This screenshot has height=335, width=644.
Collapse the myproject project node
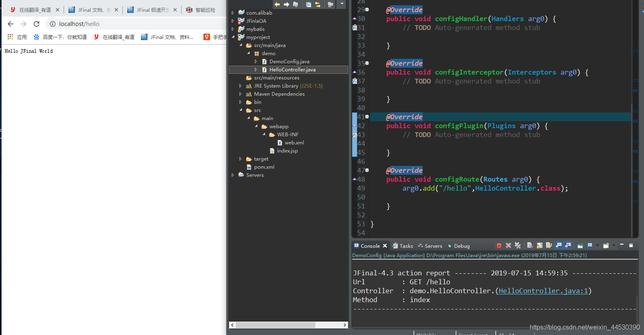233,37
